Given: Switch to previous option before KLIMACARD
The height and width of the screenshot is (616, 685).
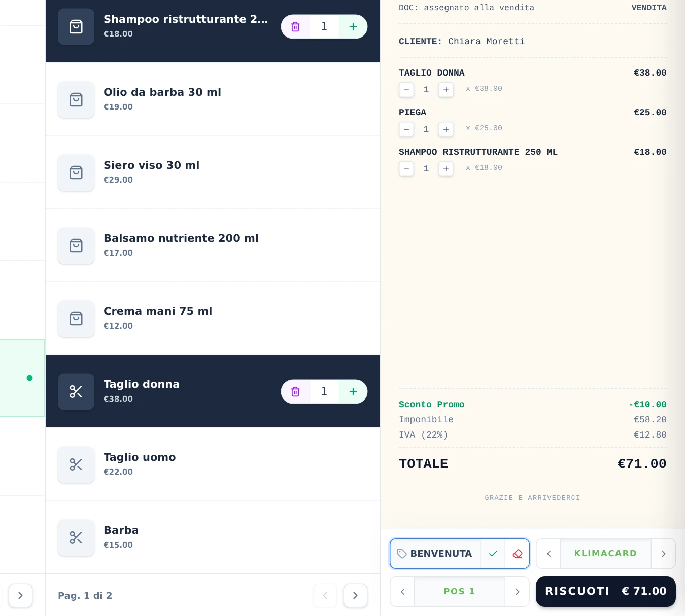Looking at the screenshot, I should 549,554.
